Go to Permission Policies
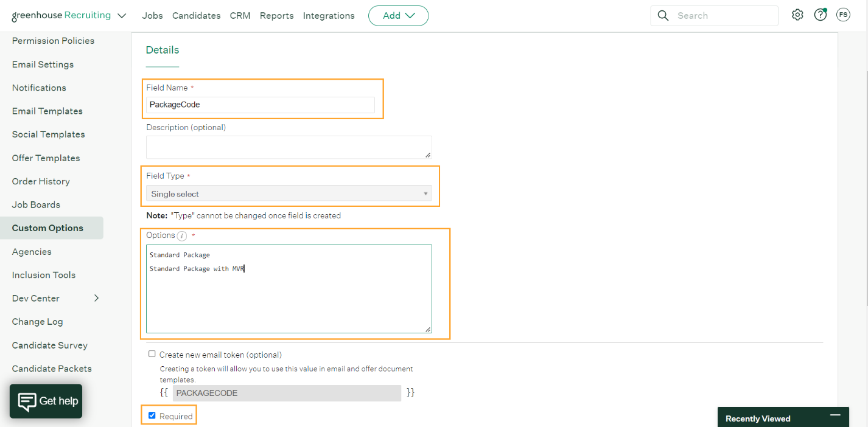 pos(53,41)
